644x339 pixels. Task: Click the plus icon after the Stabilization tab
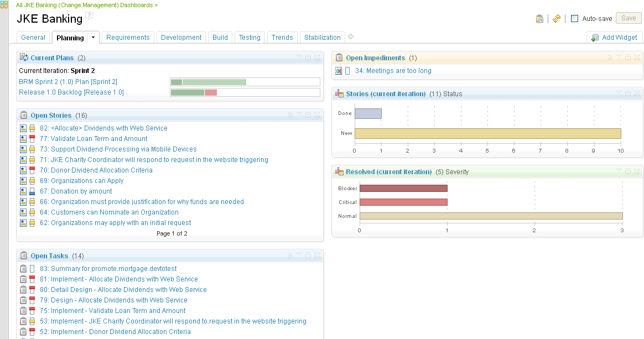[351, 36]
